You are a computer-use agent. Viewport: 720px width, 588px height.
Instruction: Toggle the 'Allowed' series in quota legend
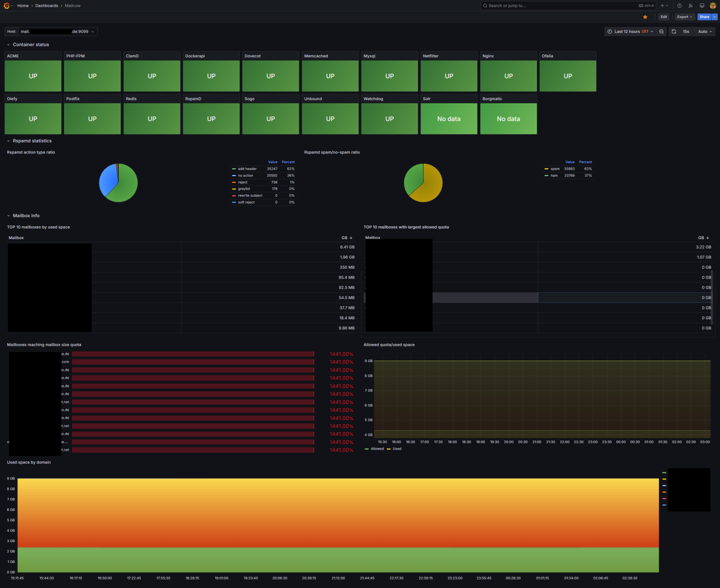click(377, 449)
